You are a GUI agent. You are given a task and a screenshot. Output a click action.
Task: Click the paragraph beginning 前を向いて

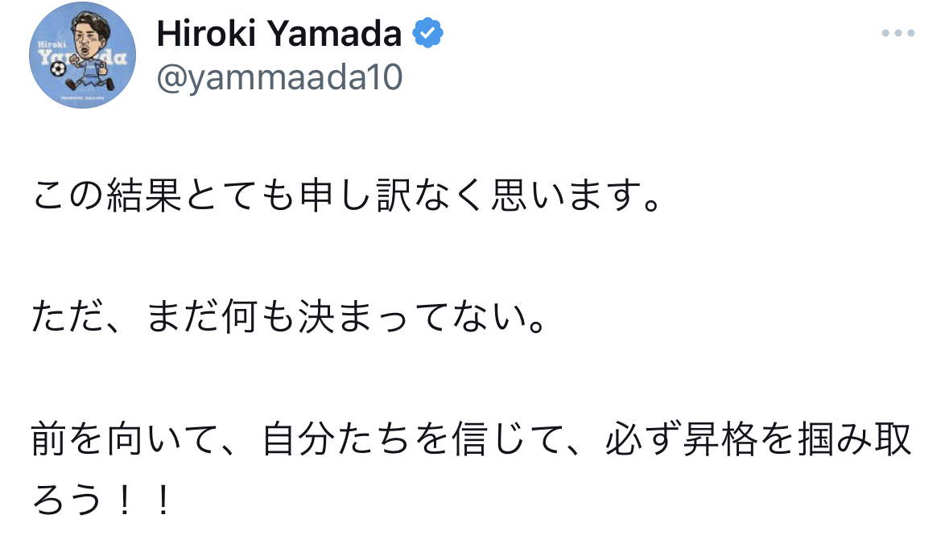pyautogui.click(x=472, y=469)
